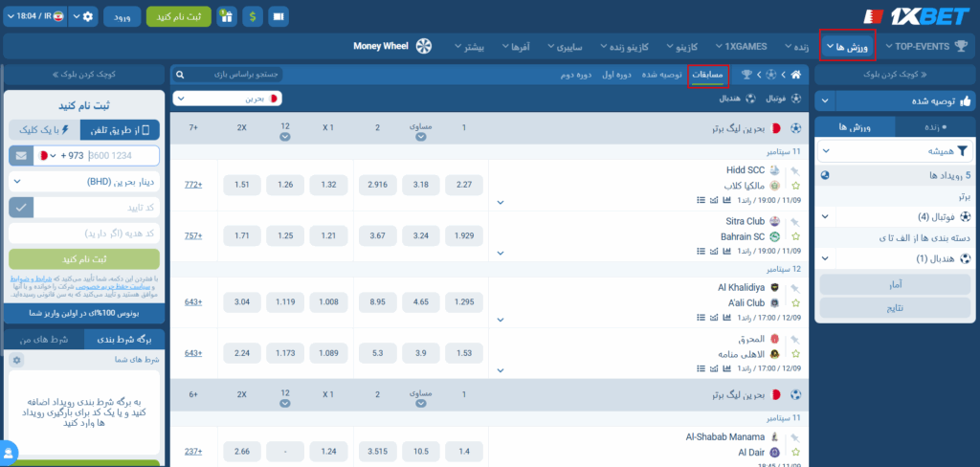Click the phone number input field
Screen dimensions: 980x467
coord(122,156)
